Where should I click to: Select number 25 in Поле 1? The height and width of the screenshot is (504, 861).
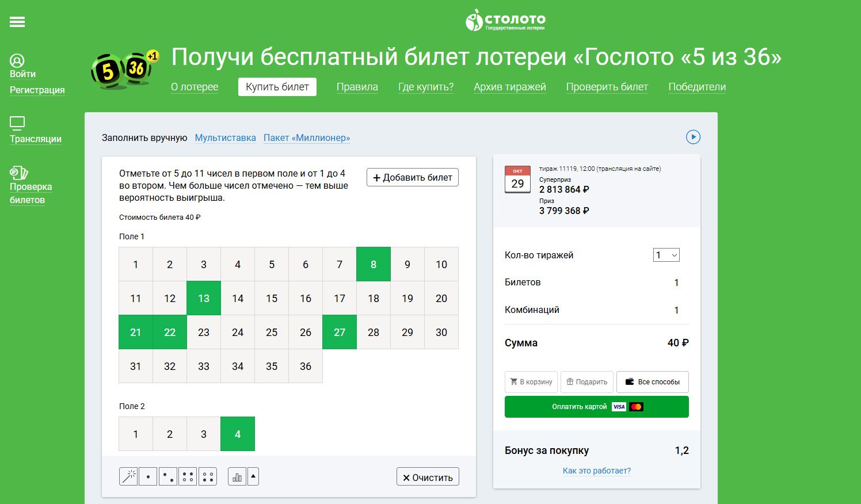click(x=272, y=332)
